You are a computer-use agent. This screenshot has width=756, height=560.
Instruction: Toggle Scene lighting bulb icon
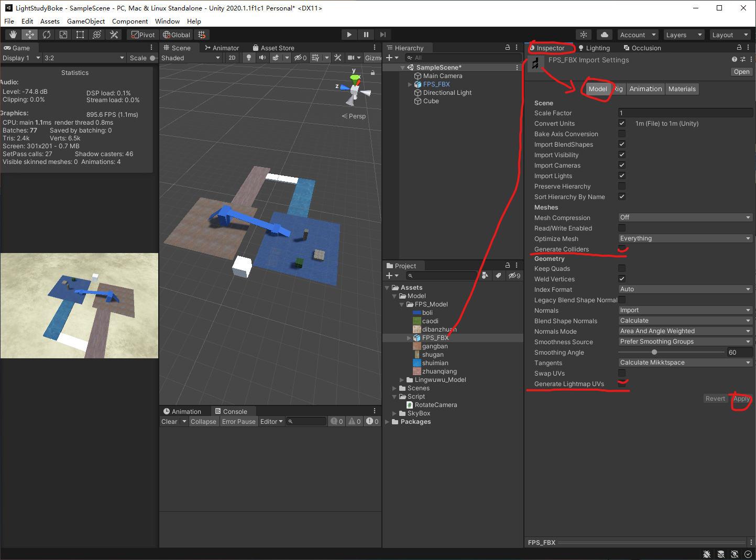pyautogui.click(x=249, y=58)
